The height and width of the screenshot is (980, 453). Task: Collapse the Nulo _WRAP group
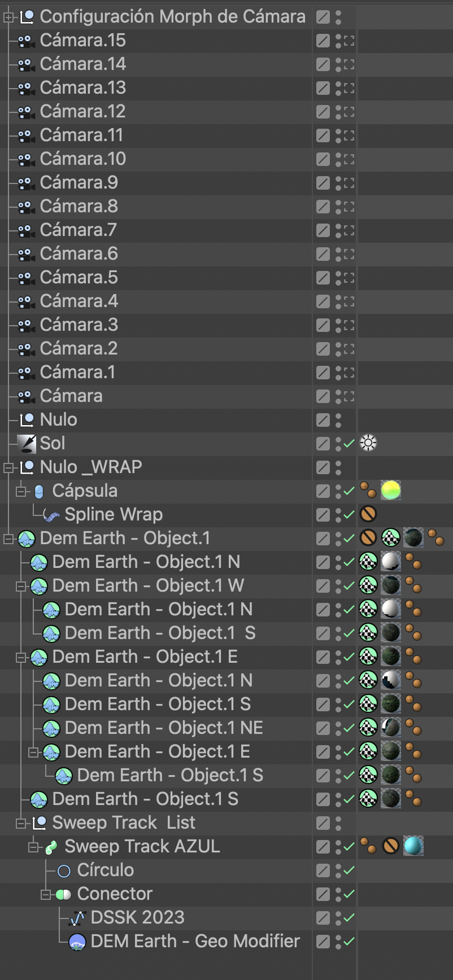coord(8,468)
